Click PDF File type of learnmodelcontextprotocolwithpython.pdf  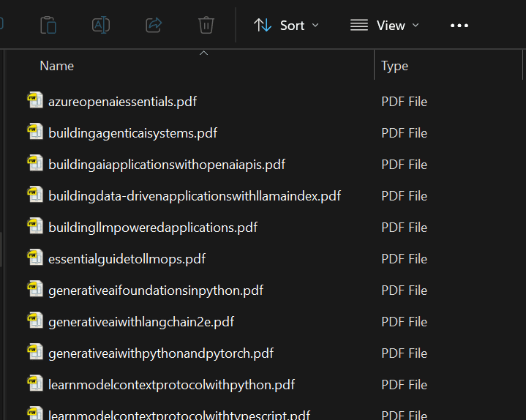pos(405,385)
